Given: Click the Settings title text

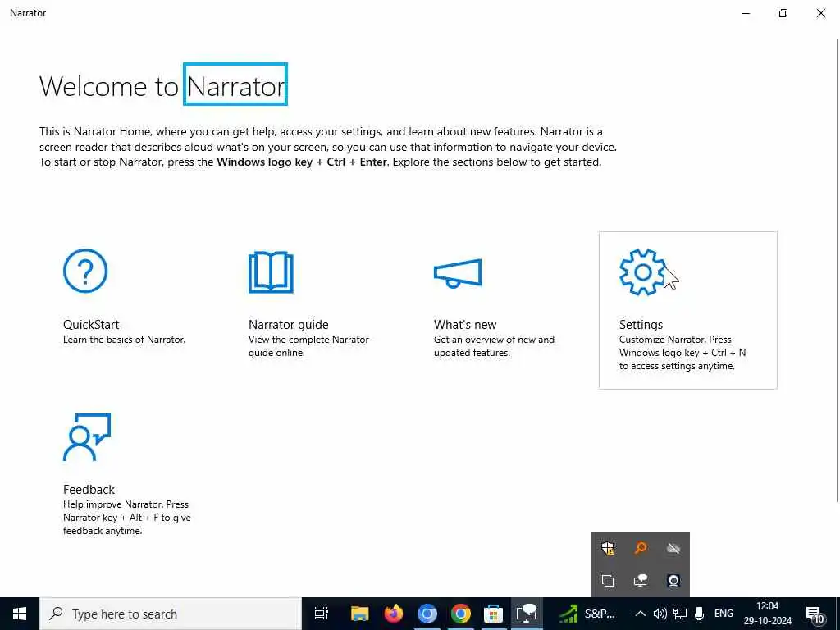Looking at the screenshot, I should coord(641,325).
